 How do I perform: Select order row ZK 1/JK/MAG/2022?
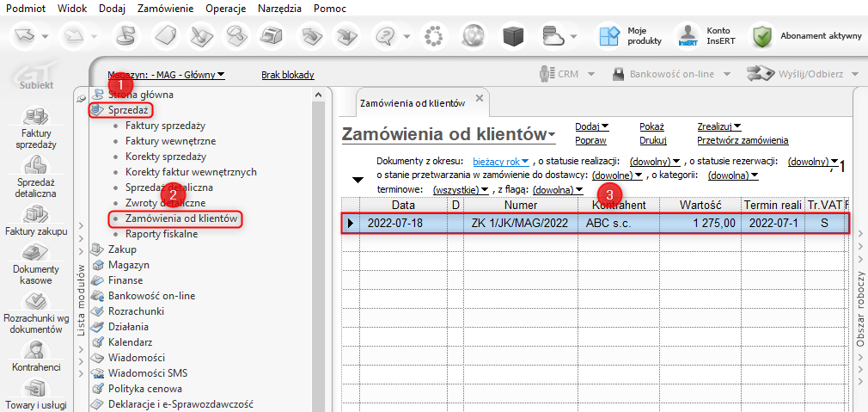coord(595,223)
